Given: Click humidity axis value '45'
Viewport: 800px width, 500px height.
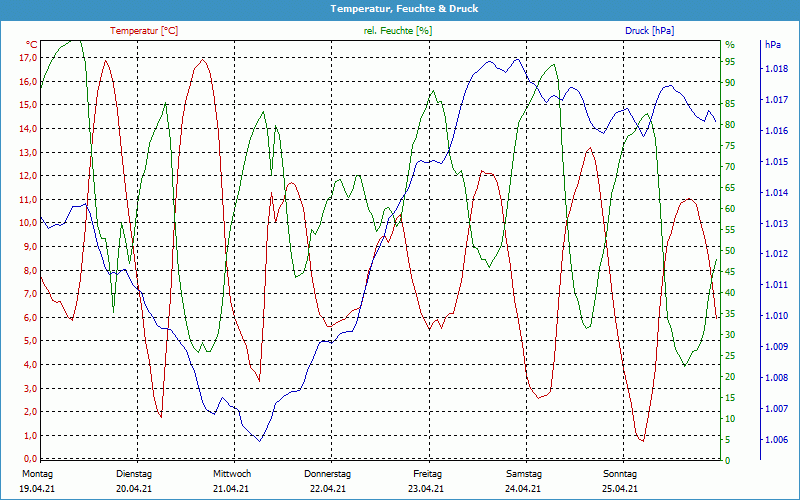Looking at the screenshot, I should point(730,272).
